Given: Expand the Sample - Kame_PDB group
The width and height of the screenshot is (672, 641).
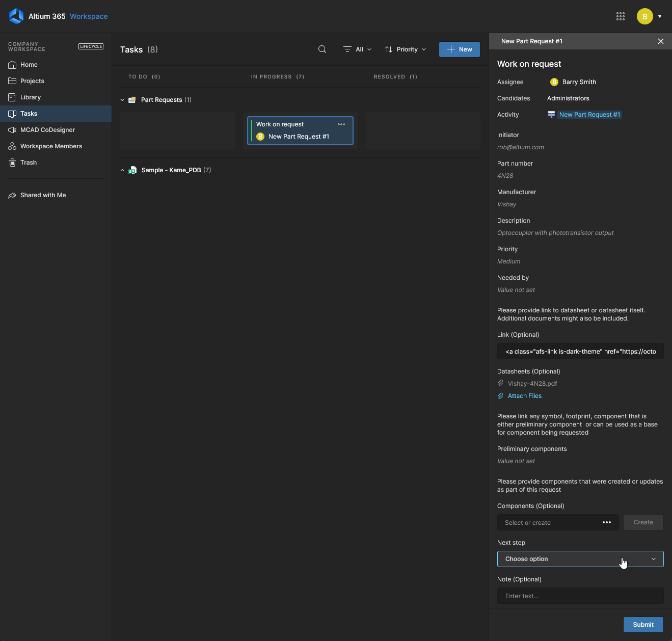Looking at the screenshot, I should 122,170.
